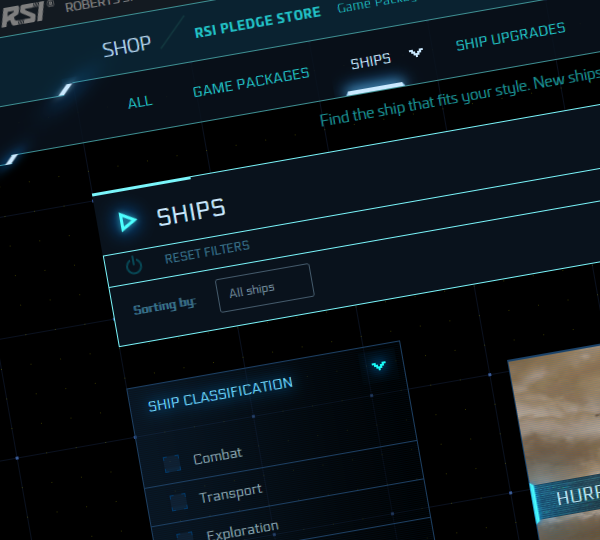Open the GAME PACKAGES tab
The width and height of the screenshot is (600, 540).
tap(251, 82)
